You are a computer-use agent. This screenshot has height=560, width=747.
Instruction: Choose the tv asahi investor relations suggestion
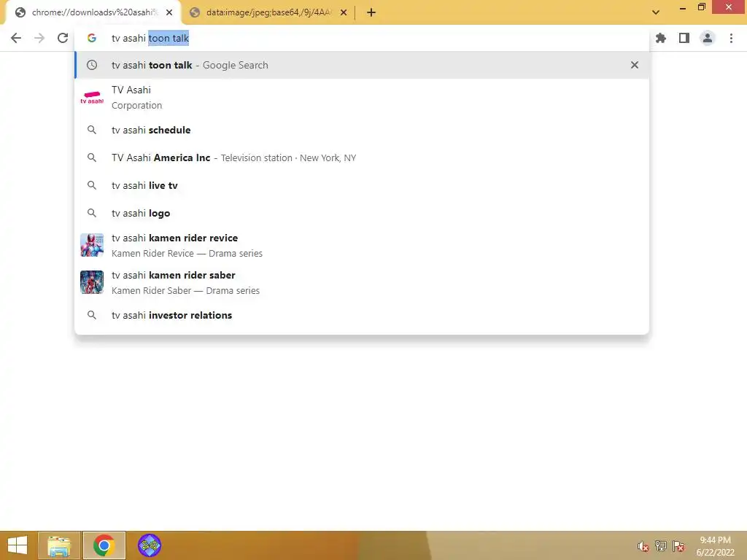click(x=362, y=315)
